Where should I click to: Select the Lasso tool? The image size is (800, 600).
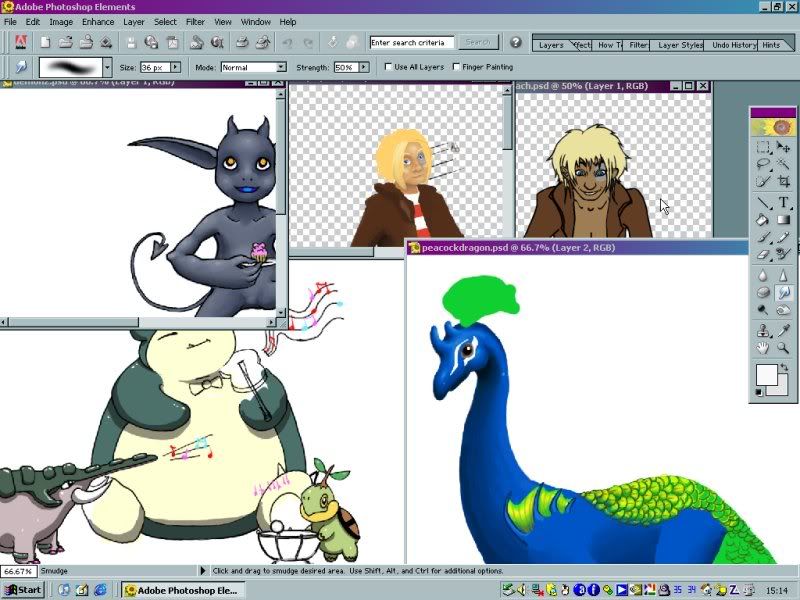[763, 164]
